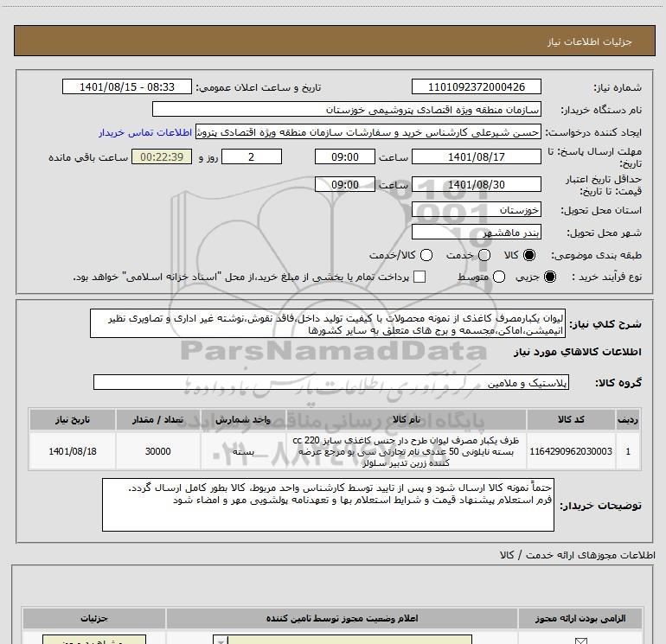Select the متوسط purchase type radio
This screenshot has height=644, width=666.
(499, 277)
